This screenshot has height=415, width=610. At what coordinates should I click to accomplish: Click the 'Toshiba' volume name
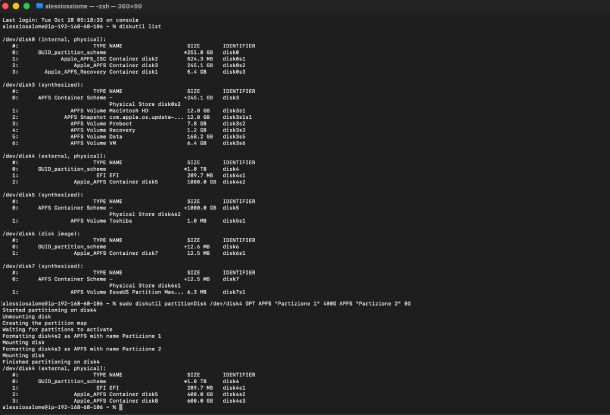(121, 221)
